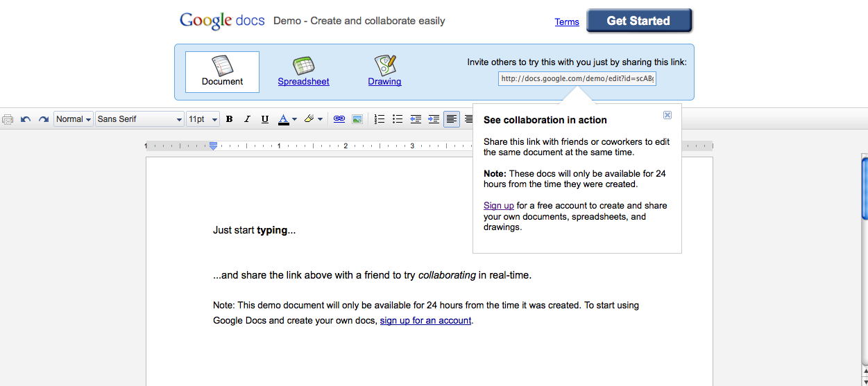Click the Spreadsheet grid icon
This screenshot has width=868, height=386.
(x=304, y=65)
